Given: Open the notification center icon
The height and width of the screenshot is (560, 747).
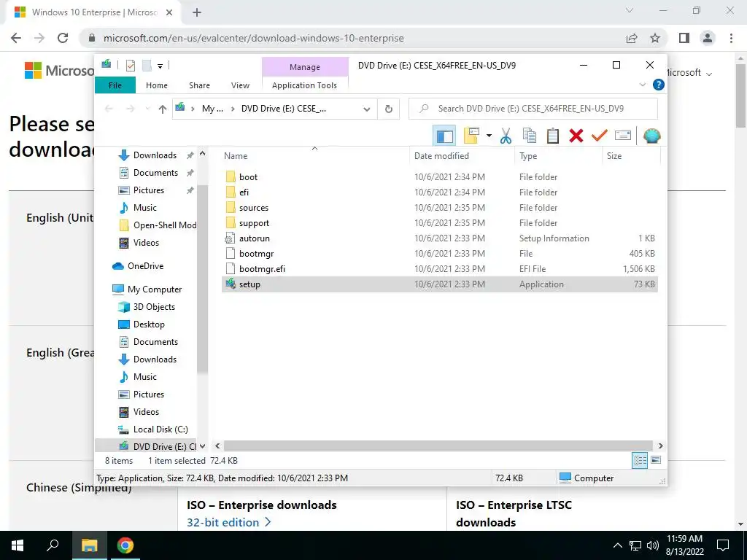Looking at the screenshot, I should tap(723, 545).
